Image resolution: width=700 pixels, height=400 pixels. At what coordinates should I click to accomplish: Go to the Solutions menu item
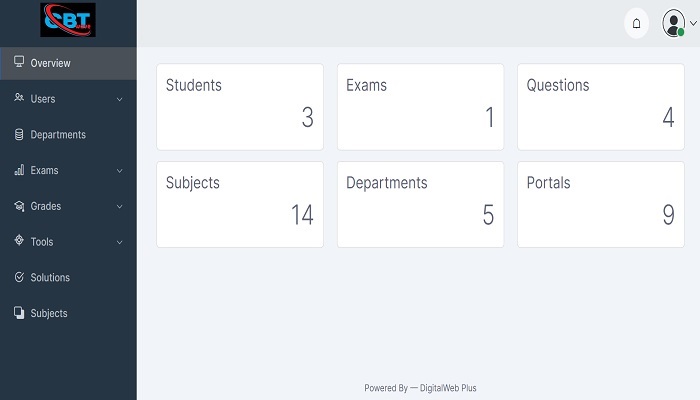point(68,278)
